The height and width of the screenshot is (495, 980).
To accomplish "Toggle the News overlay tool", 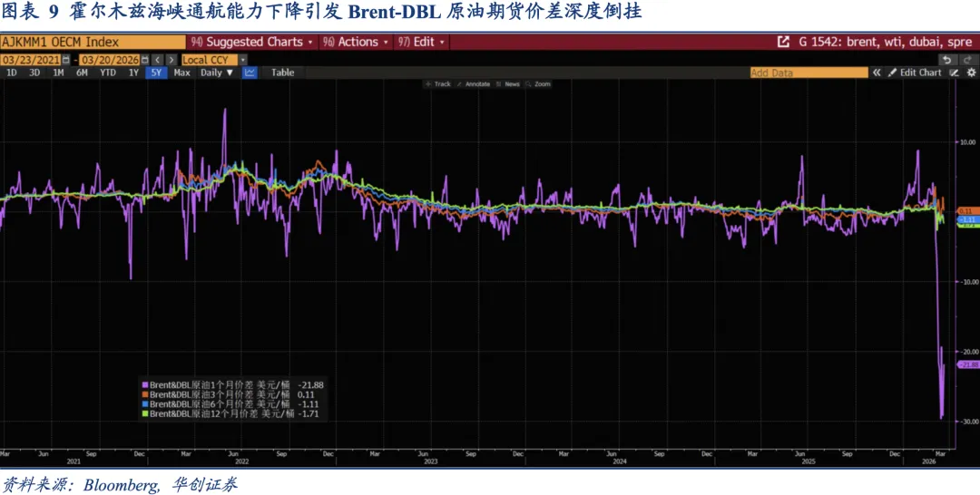I will [507, 83].
